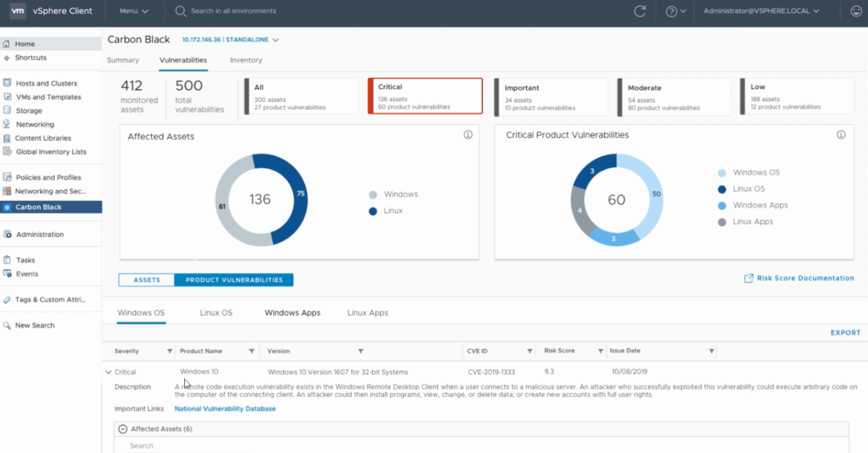This screenshot has width=868, height=453.
Task: Click the search magnifier icon in header
Action: point(180,11)
